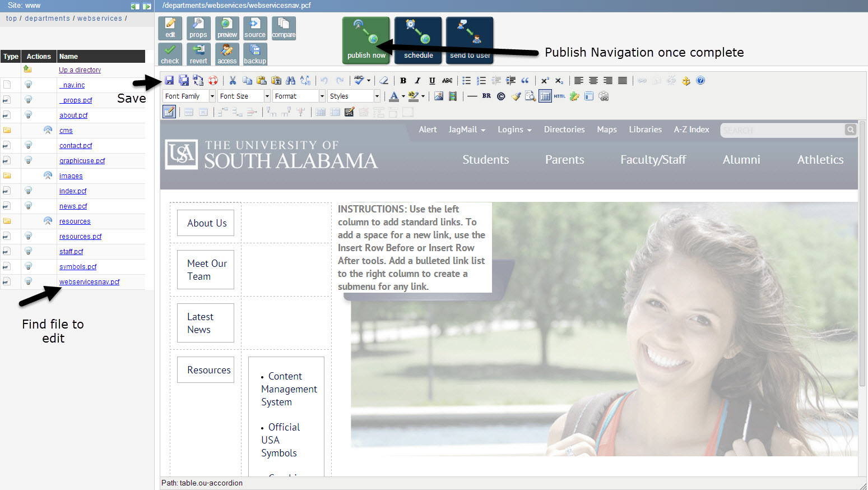This screenshot has width=868, height=490.
Task: Center align text
Action: point(593,81)
